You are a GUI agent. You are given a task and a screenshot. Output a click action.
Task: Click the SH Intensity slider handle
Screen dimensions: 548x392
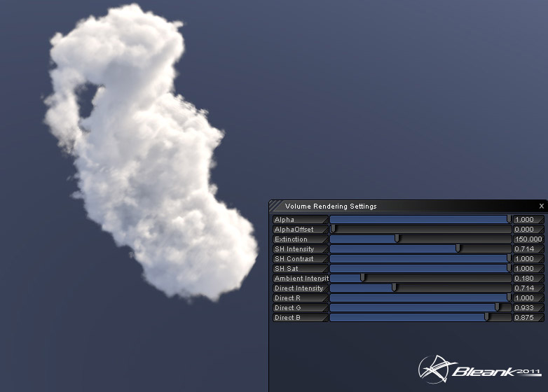[458, 248]
